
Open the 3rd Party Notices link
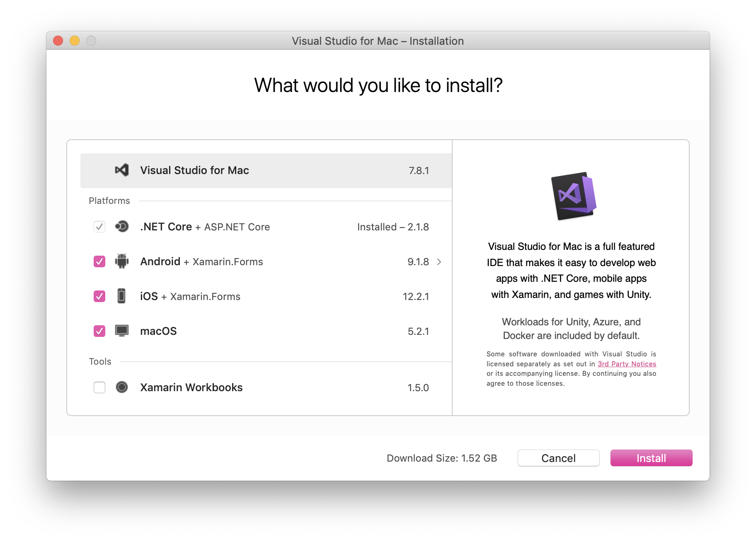(x=627, y=364)
